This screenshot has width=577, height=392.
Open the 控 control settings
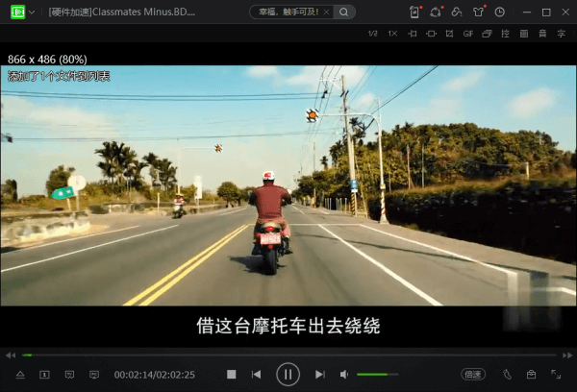pyautogui.click(x=505, y=34)
